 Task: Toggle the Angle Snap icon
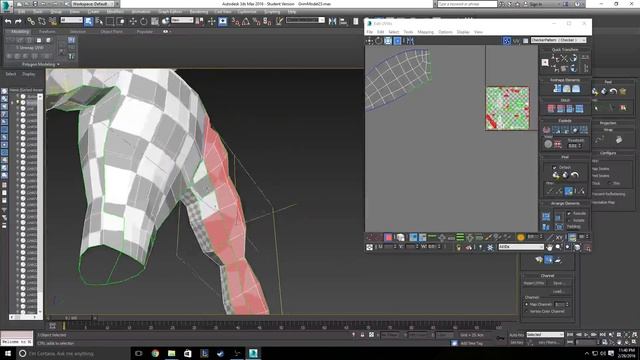coord(246,21)
